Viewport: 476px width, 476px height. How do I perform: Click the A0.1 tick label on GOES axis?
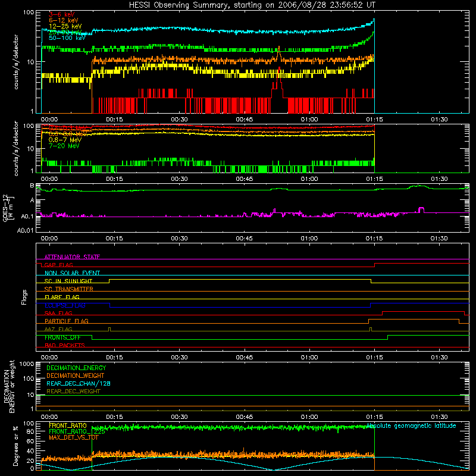27,216
